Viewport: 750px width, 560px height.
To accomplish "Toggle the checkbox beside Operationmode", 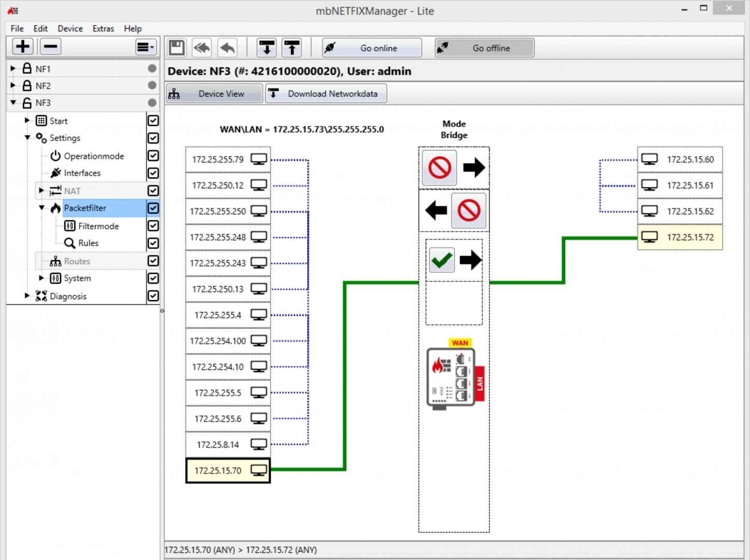I will pos(153,156).
